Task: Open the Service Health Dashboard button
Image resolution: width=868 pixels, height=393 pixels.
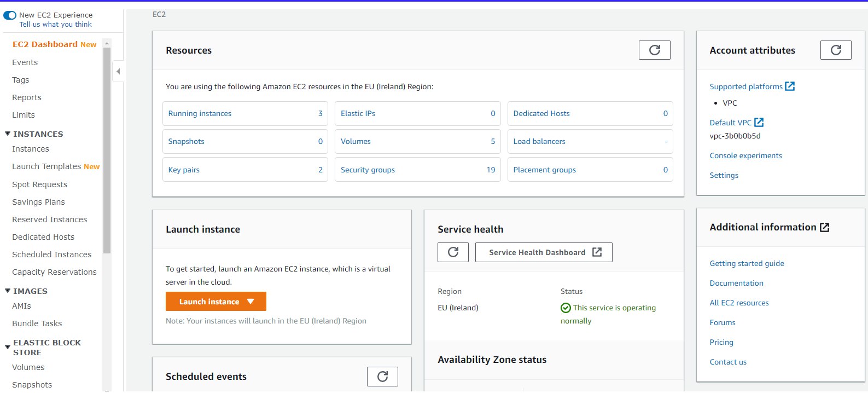Action: 544,252
